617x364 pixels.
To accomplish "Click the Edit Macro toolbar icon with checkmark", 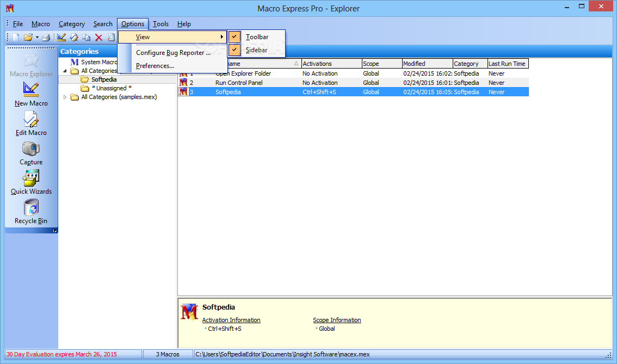I will pos(74,38).
